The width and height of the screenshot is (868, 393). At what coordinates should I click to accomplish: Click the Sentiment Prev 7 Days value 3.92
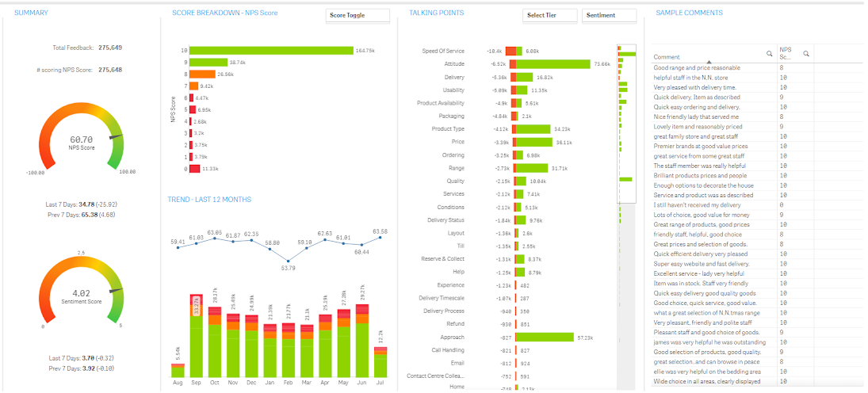pos(86,368)
